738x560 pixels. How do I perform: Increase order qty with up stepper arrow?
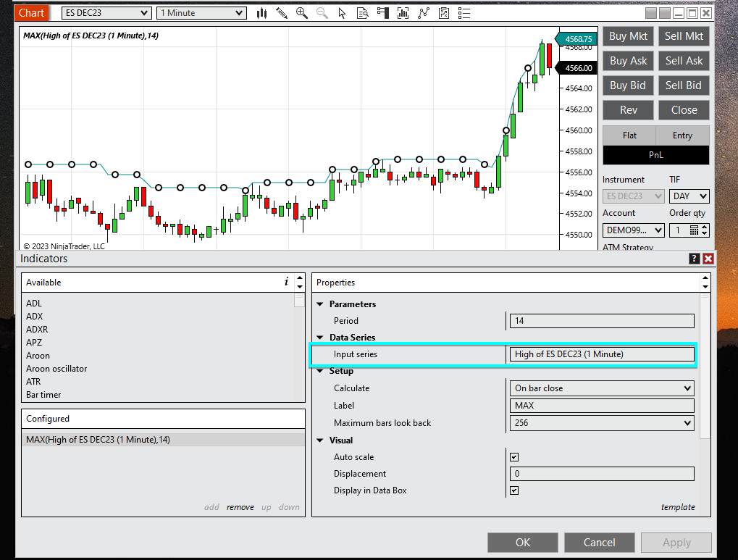pos(704,227)
